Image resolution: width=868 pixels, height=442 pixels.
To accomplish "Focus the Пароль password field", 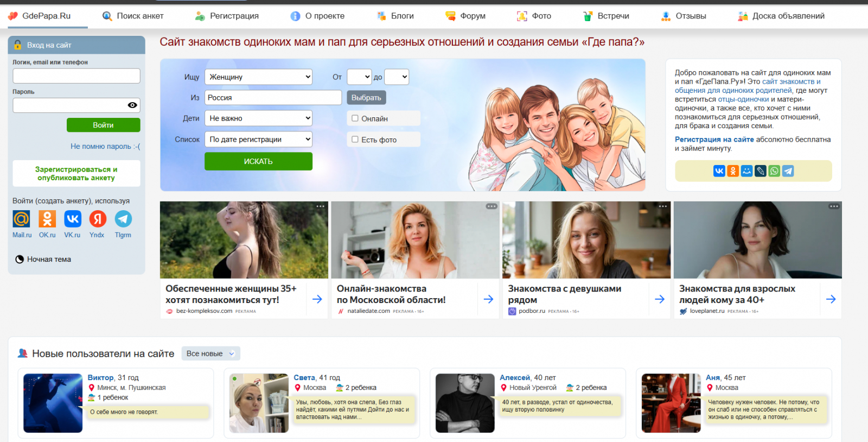I will click(76, 105).
